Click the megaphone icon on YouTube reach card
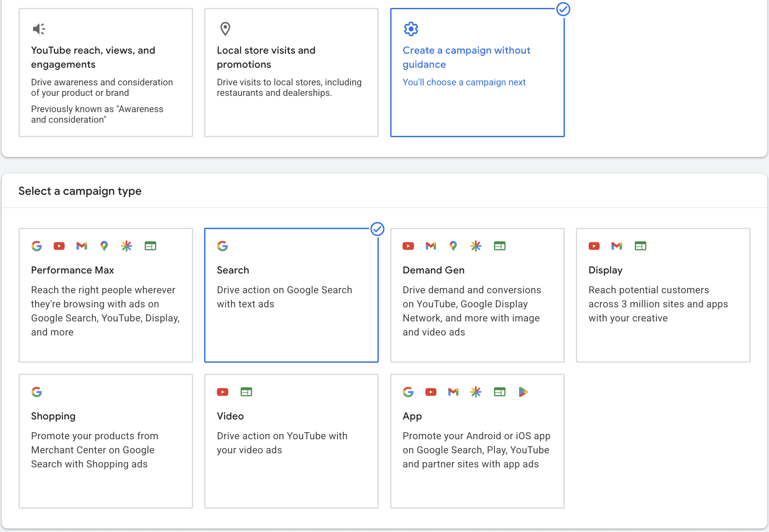The image size is (769, 532). [39, 29]
